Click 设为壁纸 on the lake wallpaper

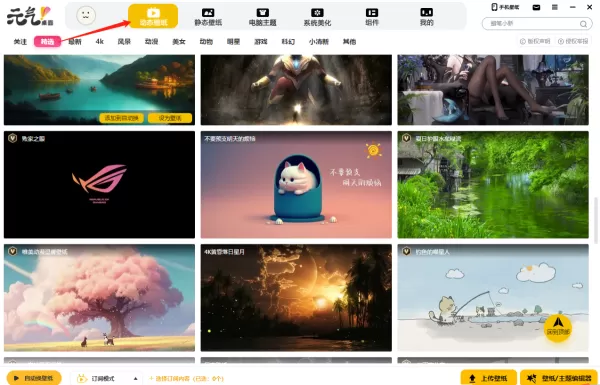click(x=170, y=118)
